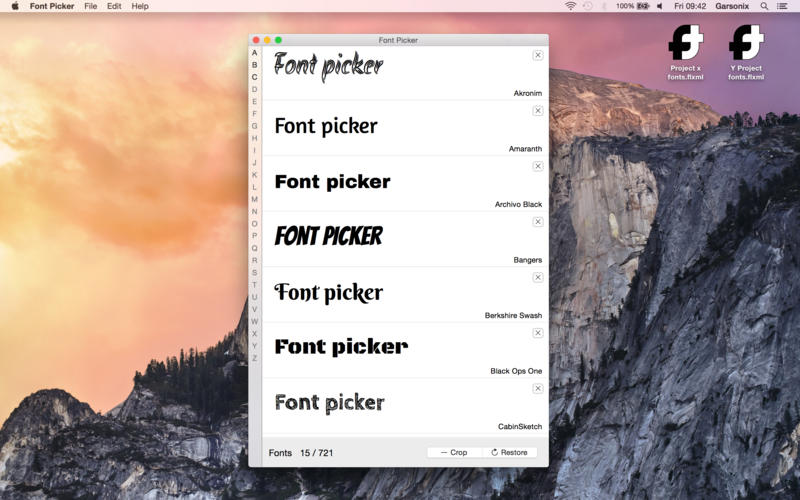800x500 pixels.
Task: Dismiss the CabinSketch font entry
Action: click(x=538, y=388)
